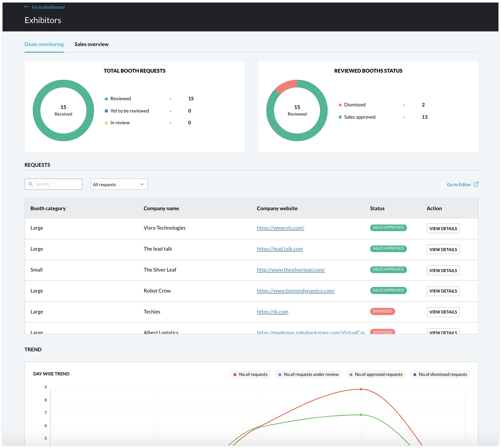501x448 pixels.
Task: Click the back arrow Go to dashboard icon
Action: coord(27,6)
